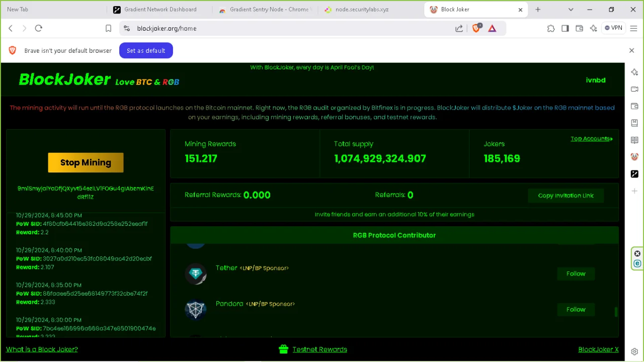Image resolution: width=644 pixels, height=362 pixels.
Task: Click the teal circular 'e' widget icon
Action: coord(637,263)
